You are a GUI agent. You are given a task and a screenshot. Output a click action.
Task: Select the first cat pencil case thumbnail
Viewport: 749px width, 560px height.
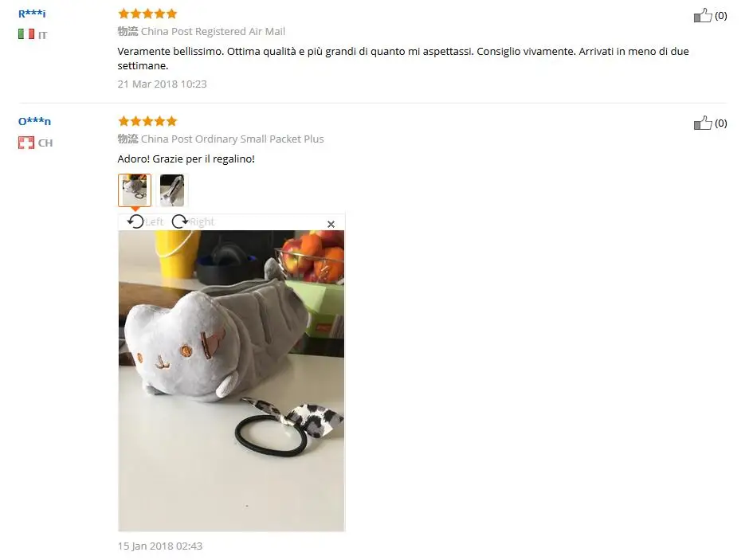click(135, 190)
